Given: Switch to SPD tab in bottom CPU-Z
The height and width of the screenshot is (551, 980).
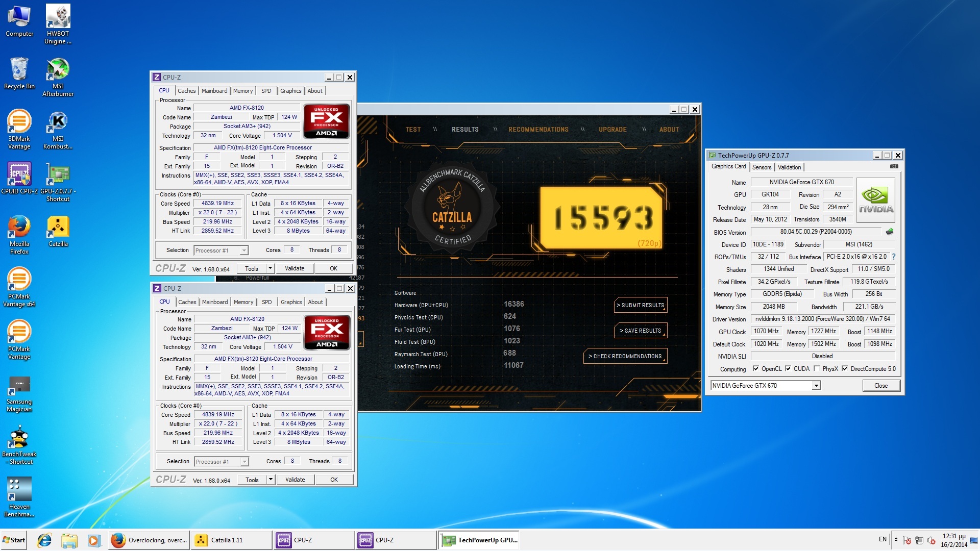Looking at the screenshot, I should pyautogui.click(x=267, y=302).
